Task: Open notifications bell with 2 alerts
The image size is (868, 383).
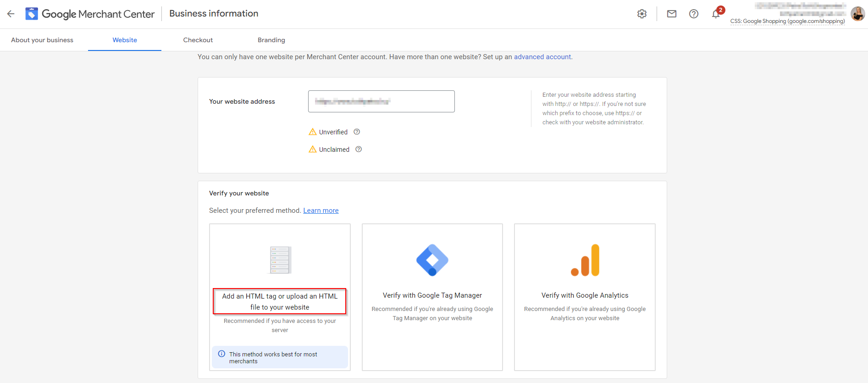Action: (x=716, y=13)
